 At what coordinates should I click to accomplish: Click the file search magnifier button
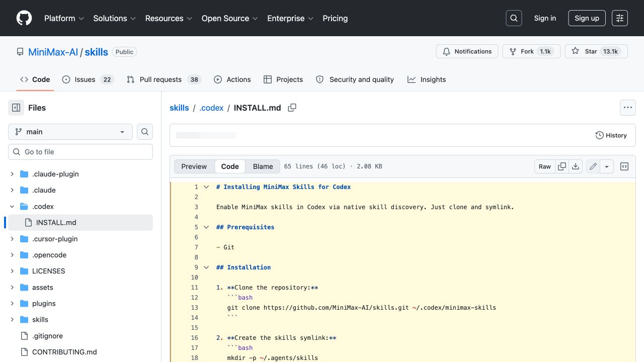145,132
